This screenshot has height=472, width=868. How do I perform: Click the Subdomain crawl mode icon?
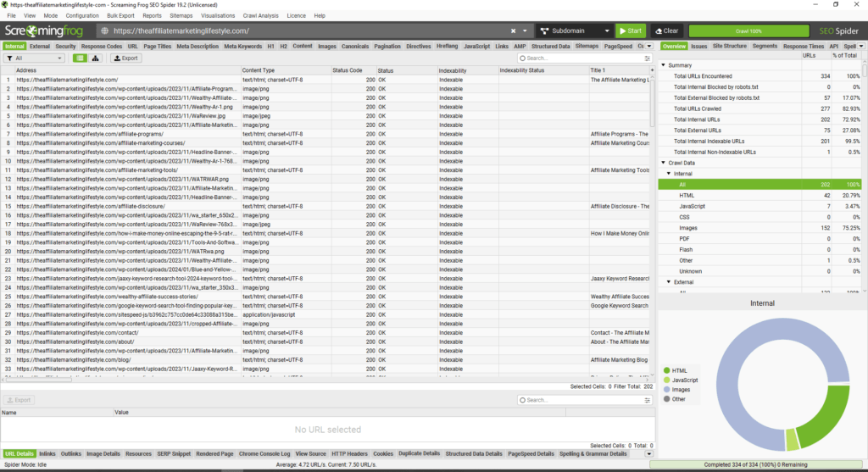[545, 31]
